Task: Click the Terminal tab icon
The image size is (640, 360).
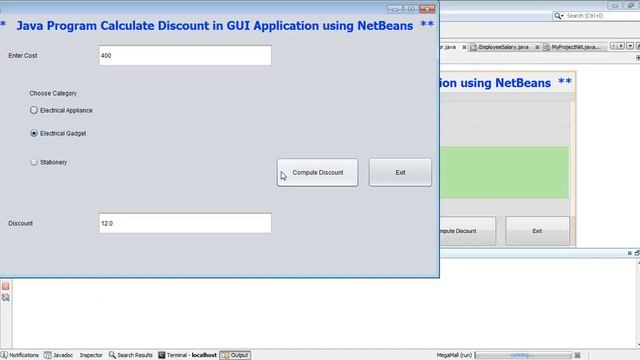Action: pos(162,355)
